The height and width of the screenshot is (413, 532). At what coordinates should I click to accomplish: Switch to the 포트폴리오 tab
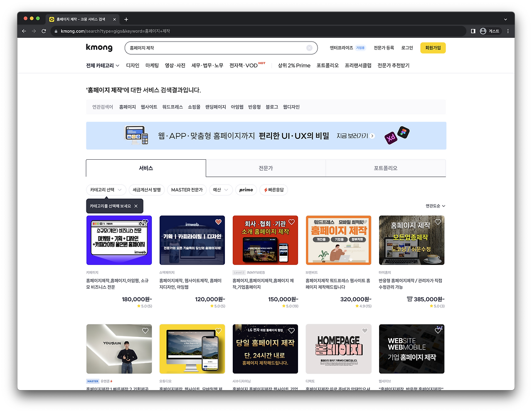386,168
